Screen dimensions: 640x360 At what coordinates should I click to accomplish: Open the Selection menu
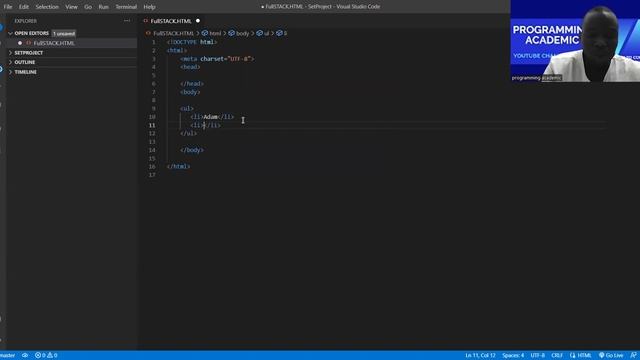(47, 7)
